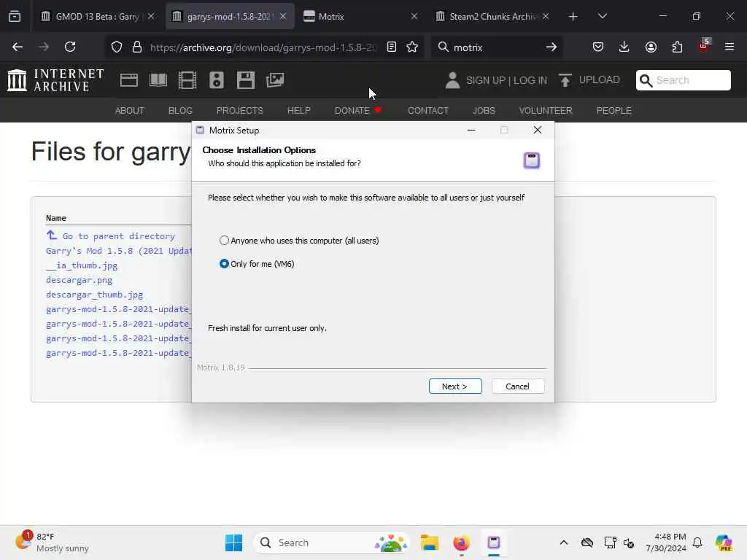Screen dimensions: 747x560
Task: Open the HELP menu item
Action: click(x=298, y=111)
